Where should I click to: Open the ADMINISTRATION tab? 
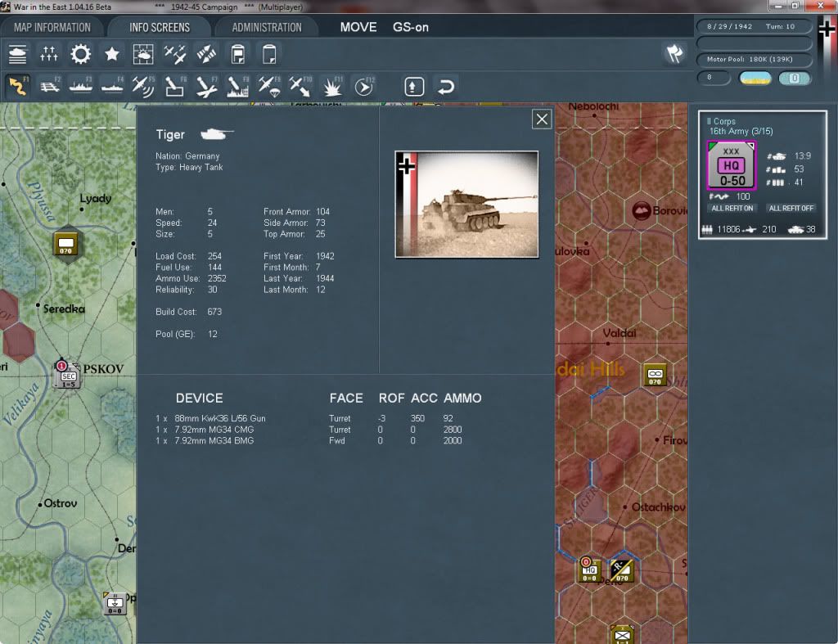click(x=267, y=27)
